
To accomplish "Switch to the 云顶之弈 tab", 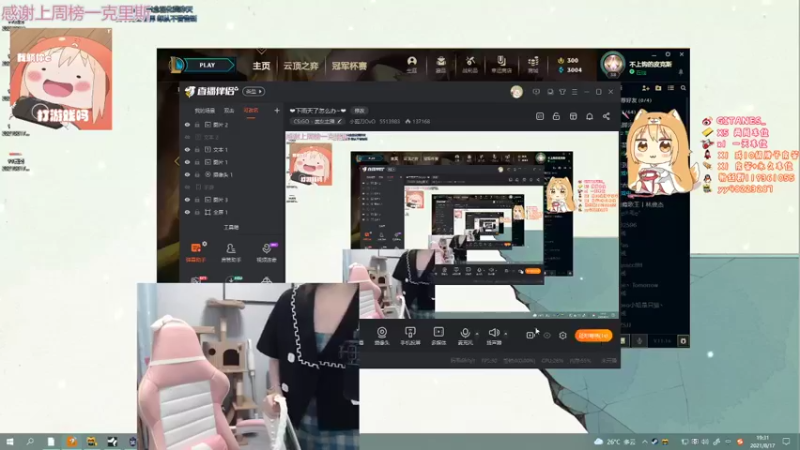I will 301,66.
